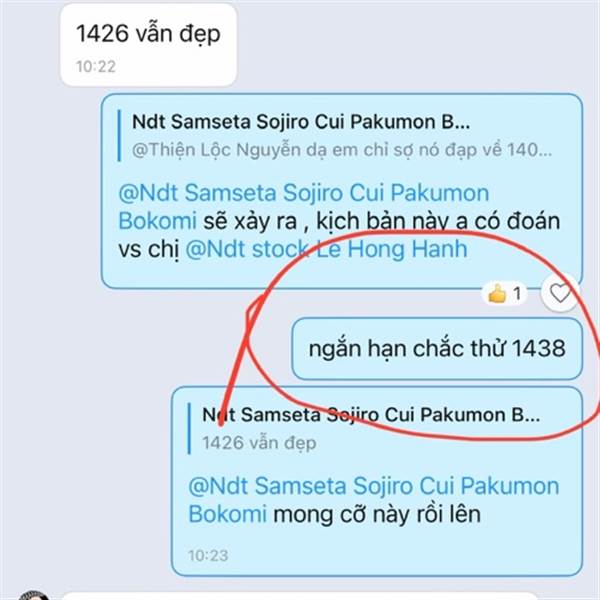The height and width of the screenshot is (600, 600).
Task: Open the '1426 vẫn đẹp' message bubble
Action: coord(148,45)
